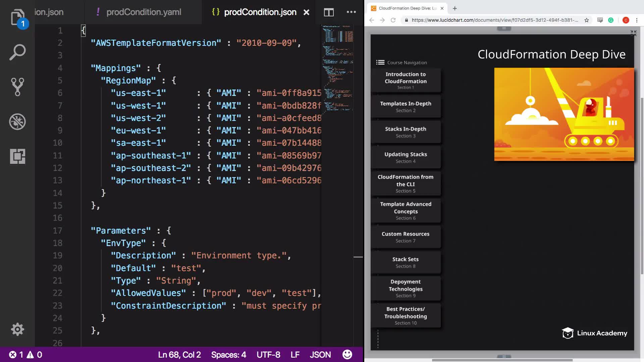Image resolution: width=644 pixels, height=362 pixels.
Task: Open the Explorer files icon
Action: click(x=17, y=17)
